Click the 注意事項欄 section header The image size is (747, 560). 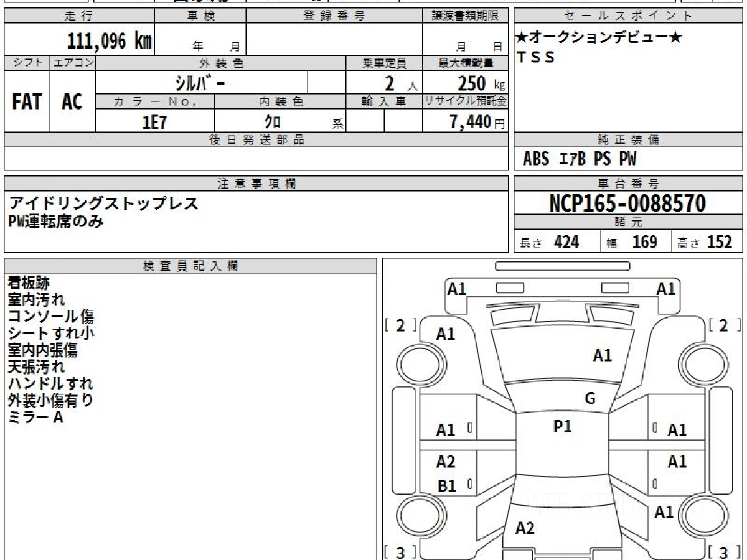[x=256, y=184]
